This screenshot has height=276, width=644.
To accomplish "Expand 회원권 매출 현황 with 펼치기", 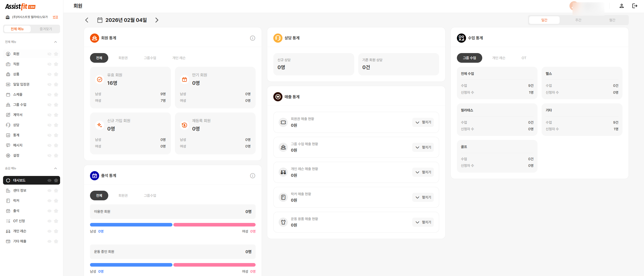I will point(423,122).
